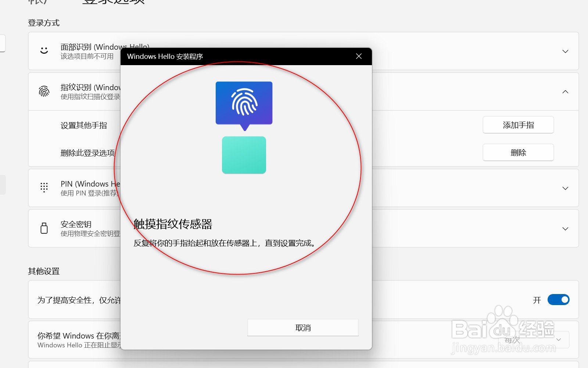Expand the PIN (Windows Hello) chevron
The image size is (588, 368).
pyautogui.click(x=566, y=188)
